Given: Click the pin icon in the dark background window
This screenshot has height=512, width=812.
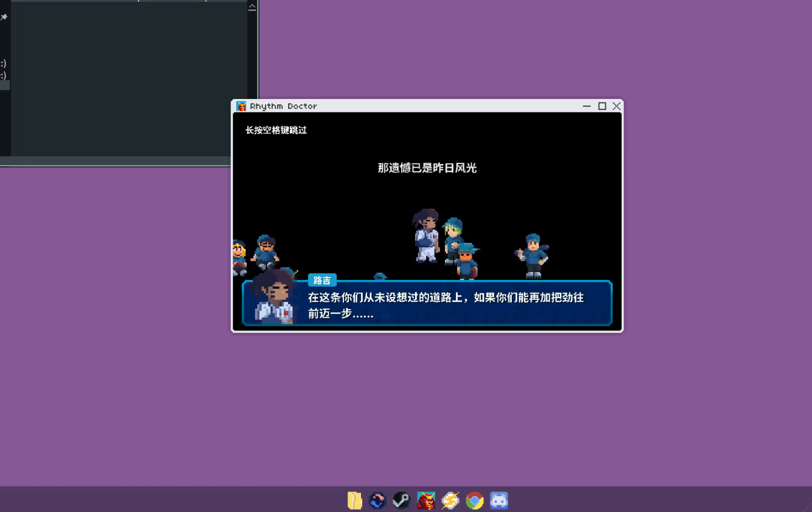Looking at the screenshot, I should click(x=4, y=18).
